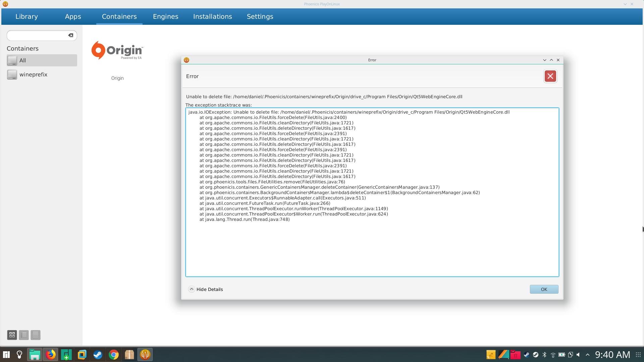The height and width of the screenshot is (362, 644).
Task: Click the red X error icon button
Action: tap(550, 76)
